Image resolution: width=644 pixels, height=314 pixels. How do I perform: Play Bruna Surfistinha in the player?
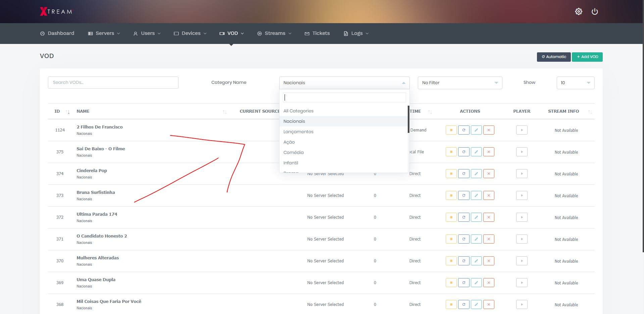pyautogui.click(x=522, y=196)
